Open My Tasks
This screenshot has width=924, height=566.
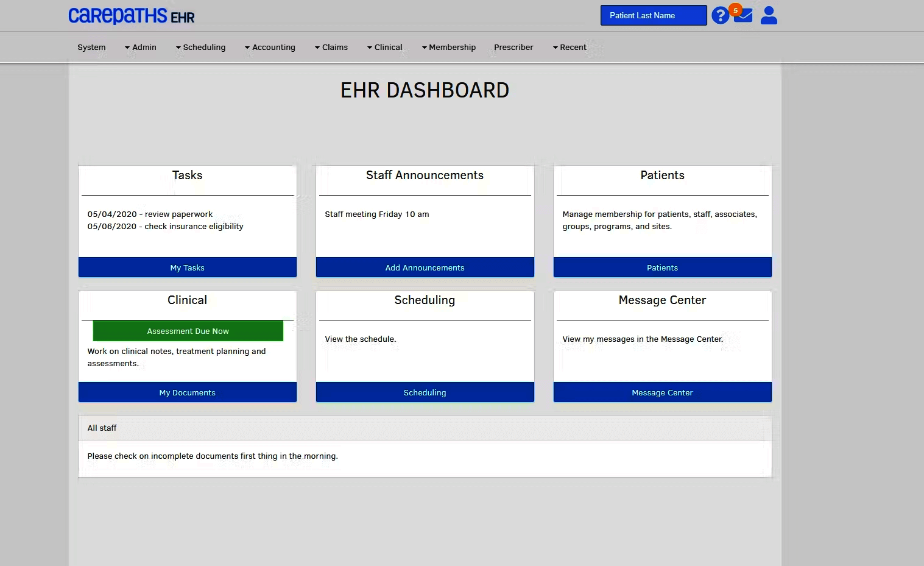click(x=187, y=267)
